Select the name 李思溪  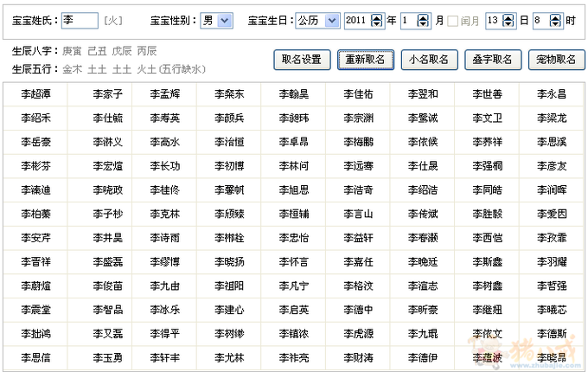point(552,142)
